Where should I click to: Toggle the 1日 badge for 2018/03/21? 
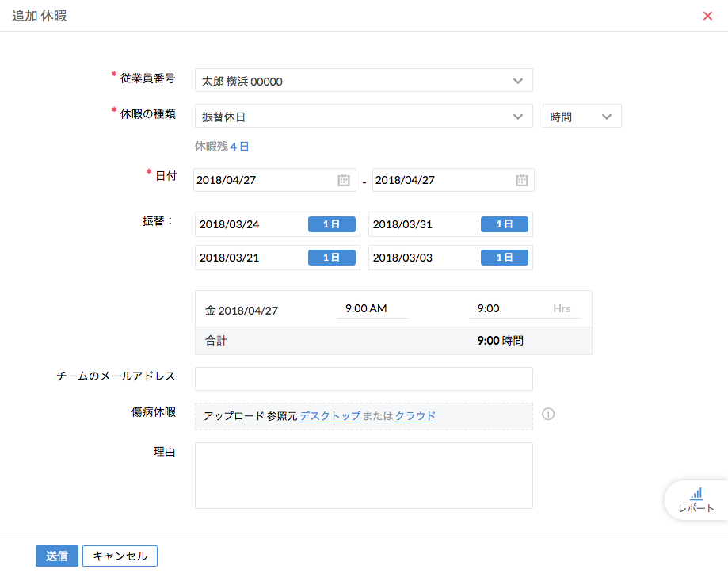pos(331,258)
